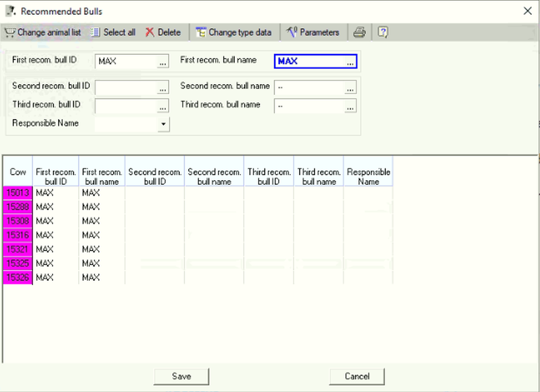This screenshot has height=392, width=540.
Task: Click bull name MAX cell for cow 15288
Action: click(102, 207)
